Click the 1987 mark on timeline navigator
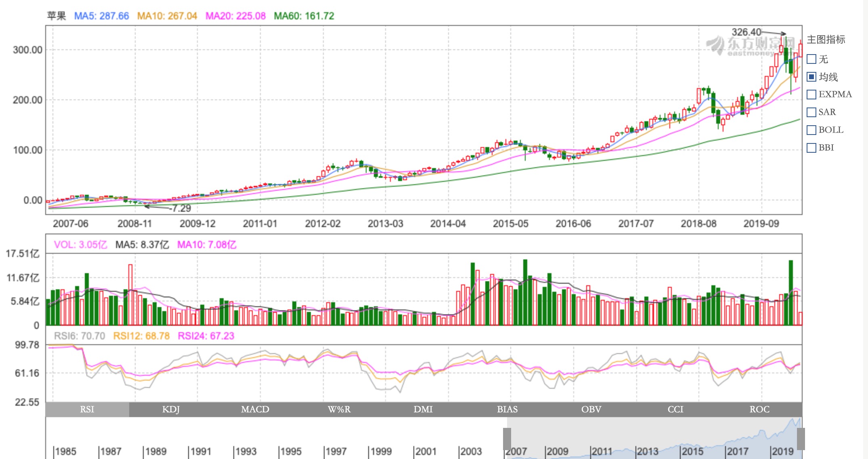 click(x=110, y=451)
